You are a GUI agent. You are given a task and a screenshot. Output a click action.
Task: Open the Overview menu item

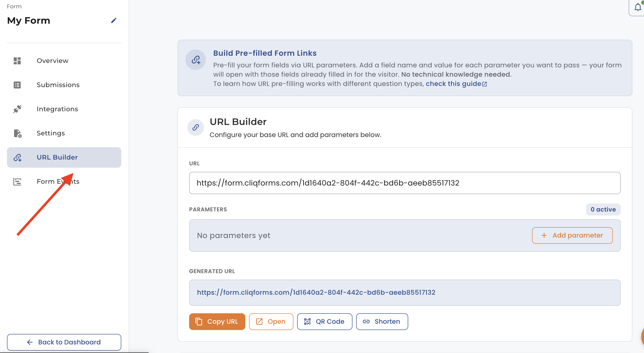[x=53, y=61]
